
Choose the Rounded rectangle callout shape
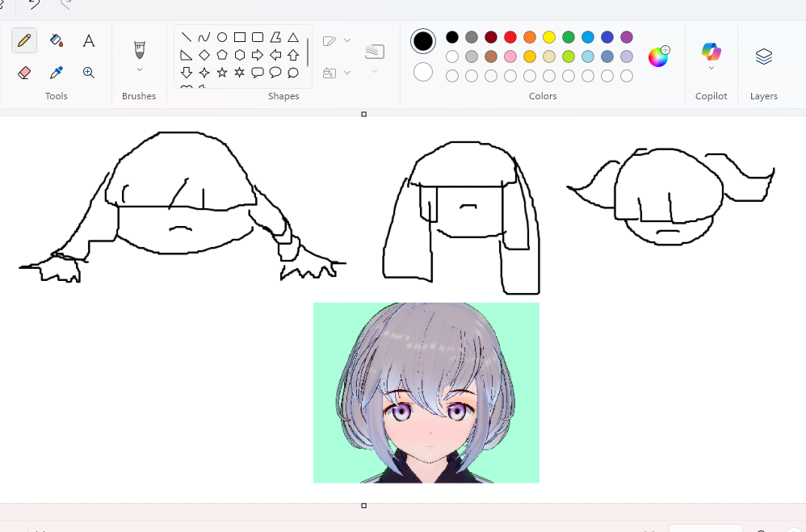tap(258, 73)
